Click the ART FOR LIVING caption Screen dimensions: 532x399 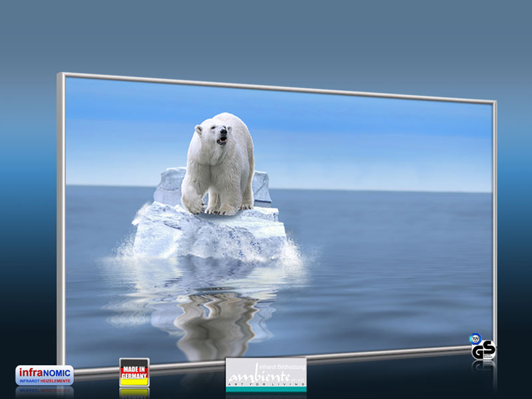[x=266, y=384]
